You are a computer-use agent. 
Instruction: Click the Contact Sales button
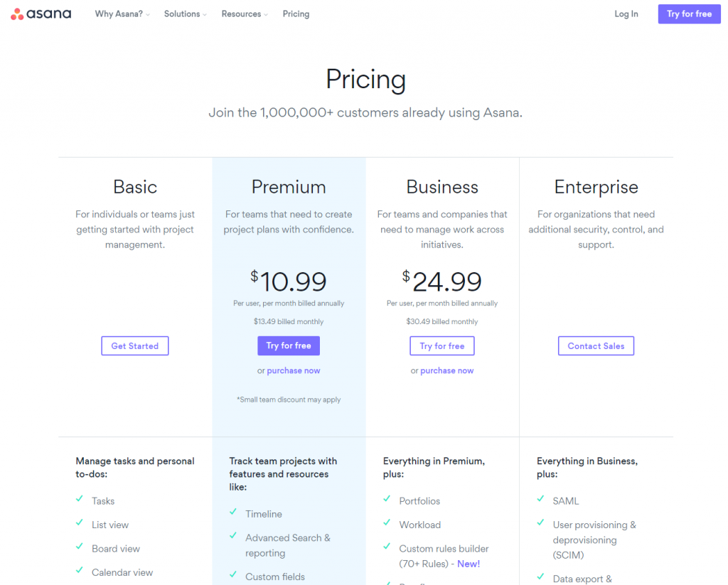pos(596,346)
